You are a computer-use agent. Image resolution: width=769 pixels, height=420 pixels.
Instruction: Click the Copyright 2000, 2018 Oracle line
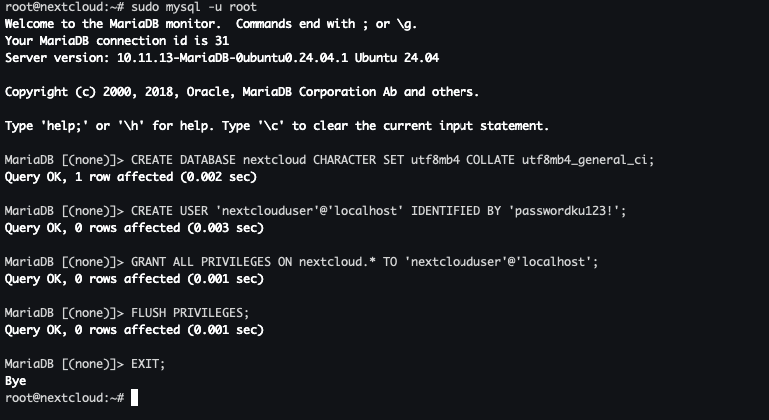tap(241, 92)
